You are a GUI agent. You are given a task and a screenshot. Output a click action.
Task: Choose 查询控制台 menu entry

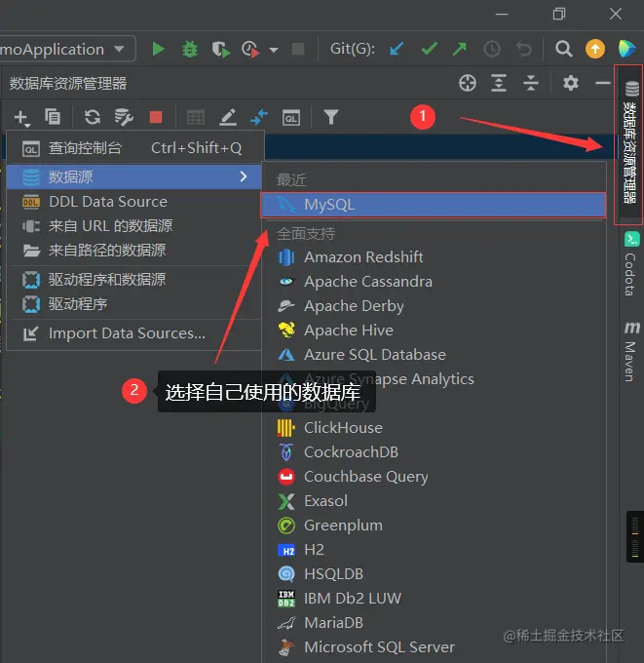[x=135, y=148]
